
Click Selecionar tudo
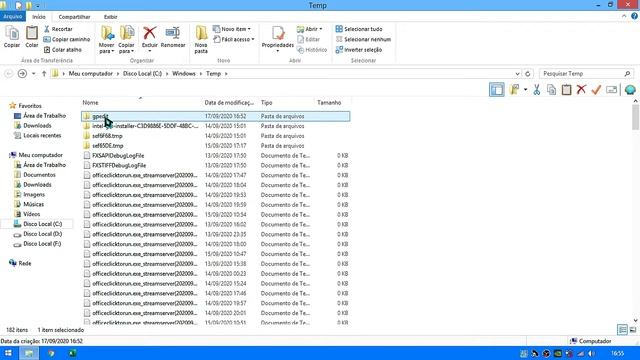pos(359,29)
